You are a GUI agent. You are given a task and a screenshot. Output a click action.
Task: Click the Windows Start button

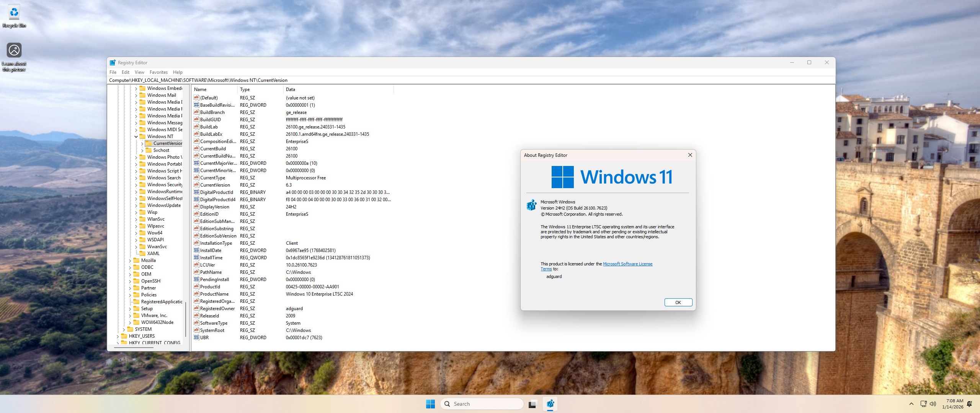pos(430,404)
